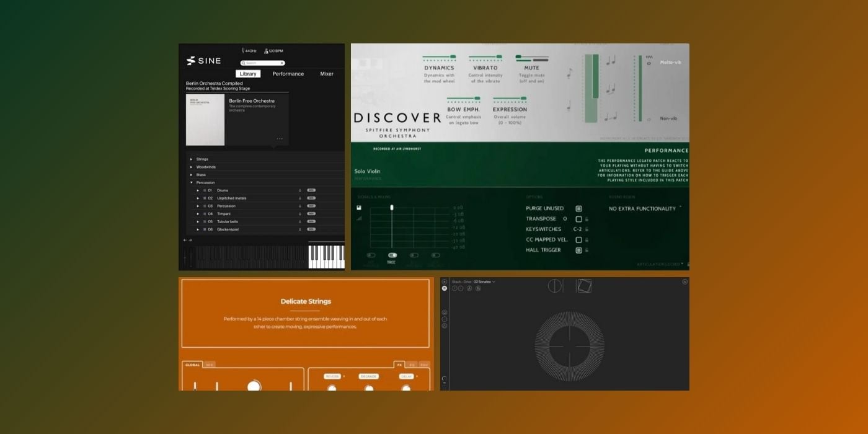Viewport: 868px width, 434px height.
Task: Click the MIX button next to Drums
Action: [x=311, y=190]
